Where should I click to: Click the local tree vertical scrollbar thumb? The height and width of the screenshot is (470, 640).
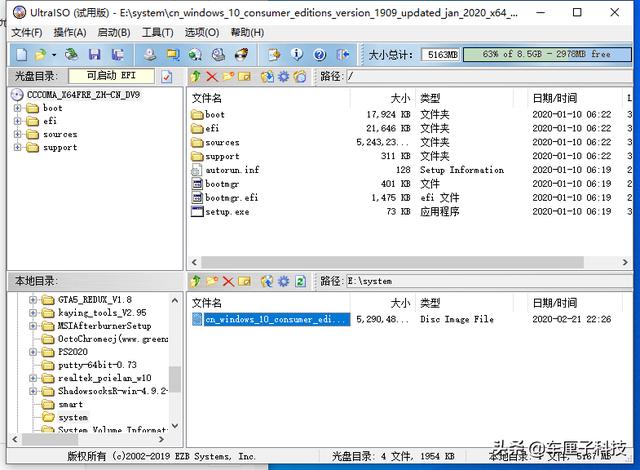[175, 379]
